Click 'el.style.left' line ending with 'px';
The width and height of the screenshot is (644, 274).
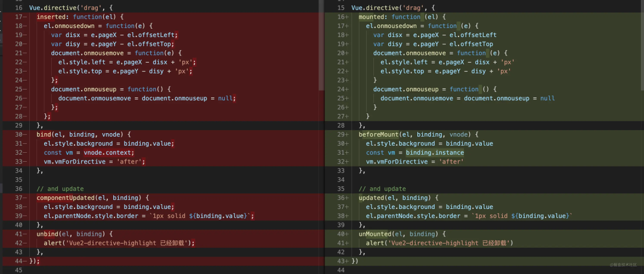tap(128, 62)
